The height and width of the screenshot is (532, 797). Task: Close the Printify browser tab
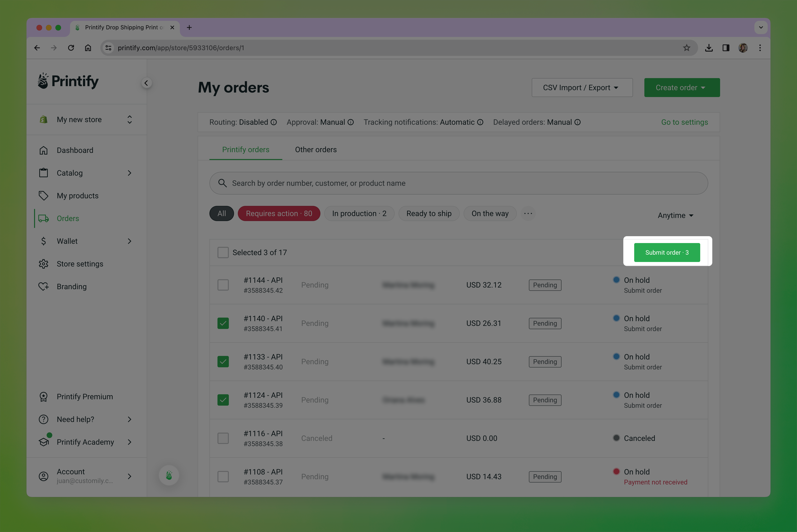click(x=172, y=27)
